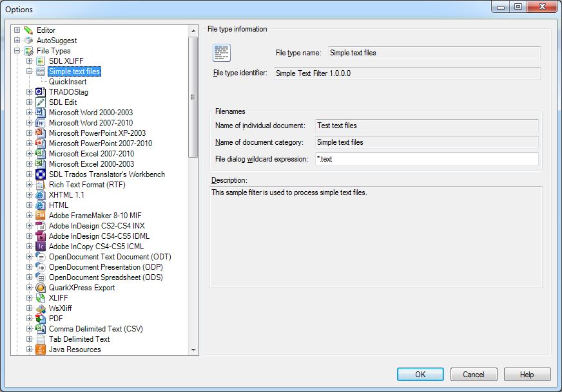Expand the Editor tree node
Viewport: 562px width, 392px height.
[x=17, y=30]
